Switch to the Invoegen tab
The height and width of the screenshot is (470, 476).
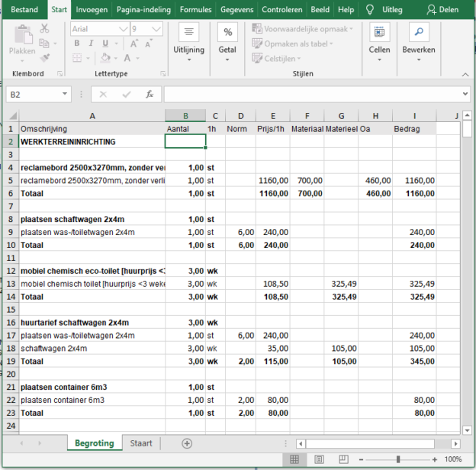pyautogui.click(x=92, y=10)
